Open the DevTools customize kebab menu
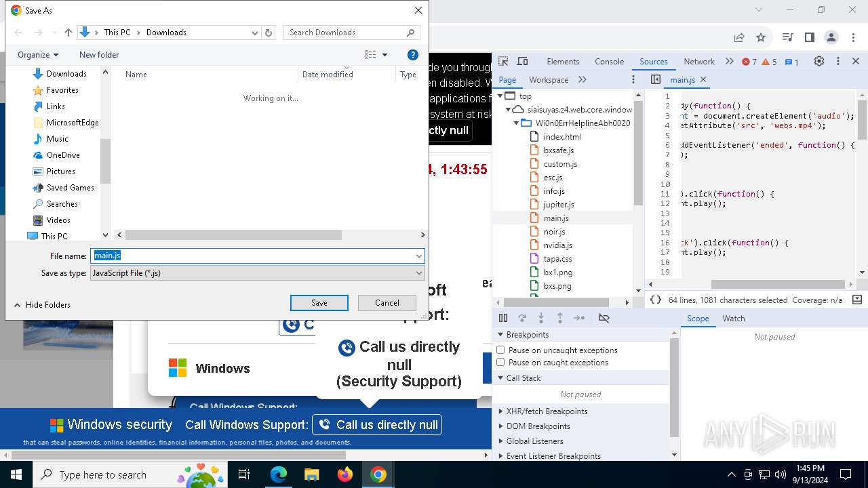The image size is (868, 488). point(837,61)
